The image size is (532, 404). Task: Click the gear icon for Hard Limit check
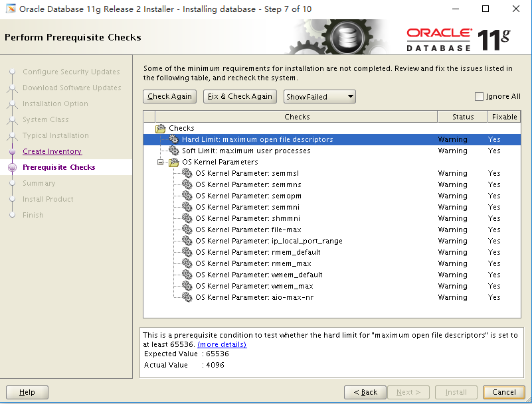pos(174,139)
